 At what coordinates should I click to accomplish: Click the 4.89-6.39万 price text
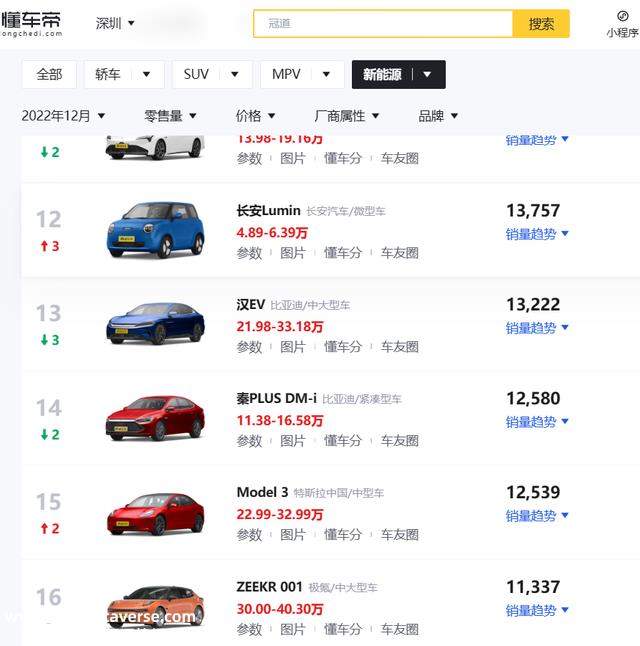click(272, 233)
